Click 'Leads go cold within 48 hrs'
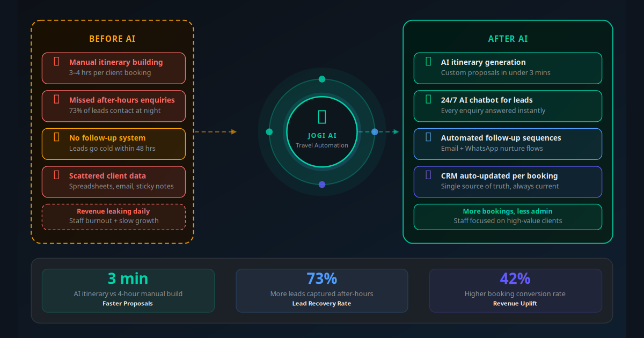Screen dimensions: 644x338 click(x=112, y=149)
